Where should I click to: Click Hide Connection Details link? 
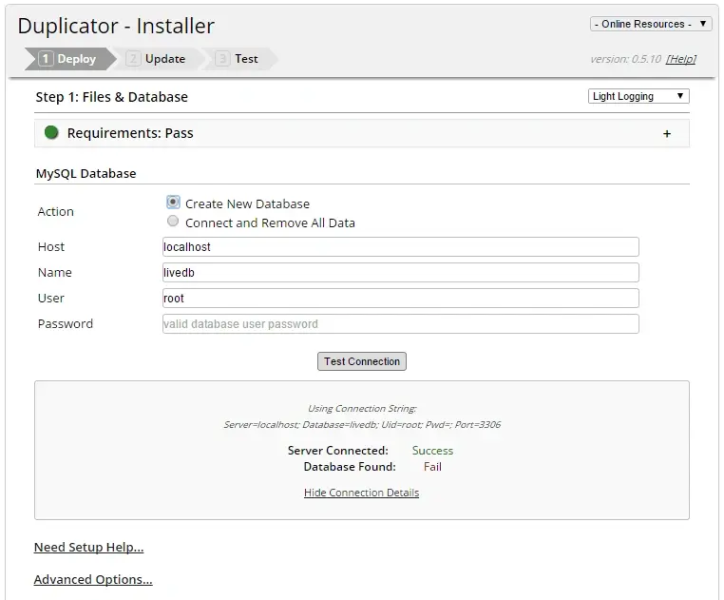[362, 492]
